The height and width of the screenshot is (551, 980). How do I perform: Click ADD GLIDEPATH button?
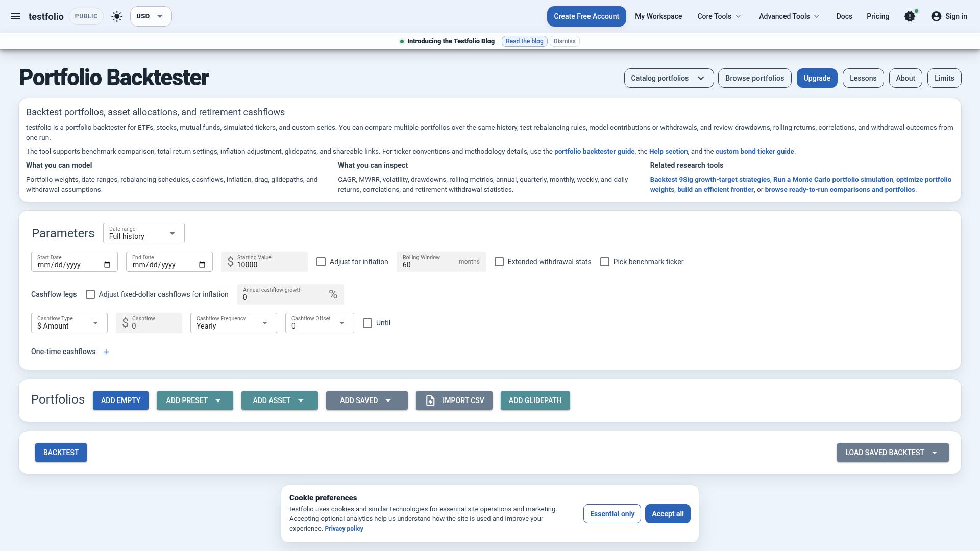(x=535, y=400)
